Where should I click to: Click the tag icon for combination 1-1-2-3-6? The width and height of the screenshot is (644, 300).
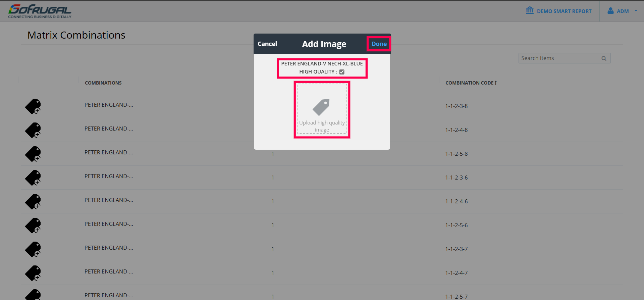pyautogui.click(x=33, y=178)
